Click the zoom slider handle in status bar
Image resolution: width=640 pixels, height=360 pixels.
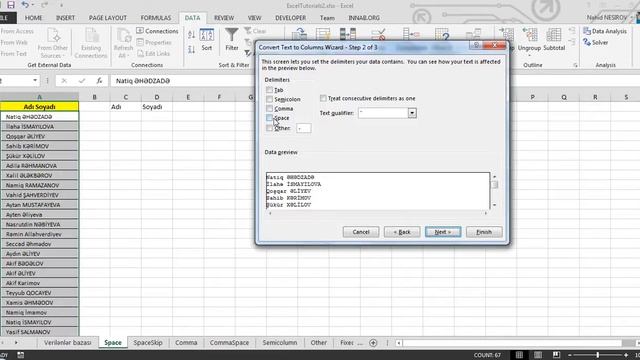(598, 355)
